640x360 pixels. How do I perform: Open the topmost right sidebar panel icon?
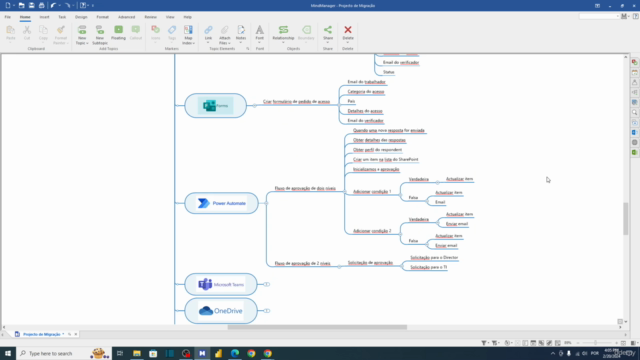pos(635,62)
